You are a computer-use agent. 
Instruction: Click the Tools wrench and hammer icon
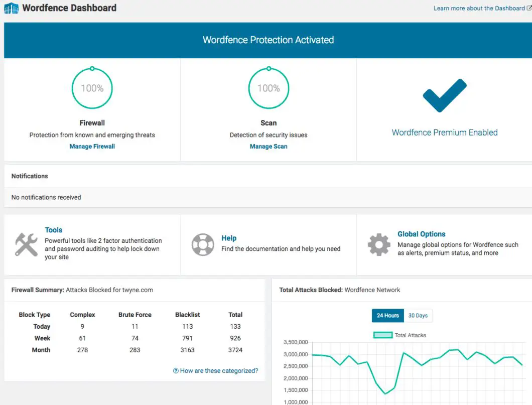coord(26,244)
